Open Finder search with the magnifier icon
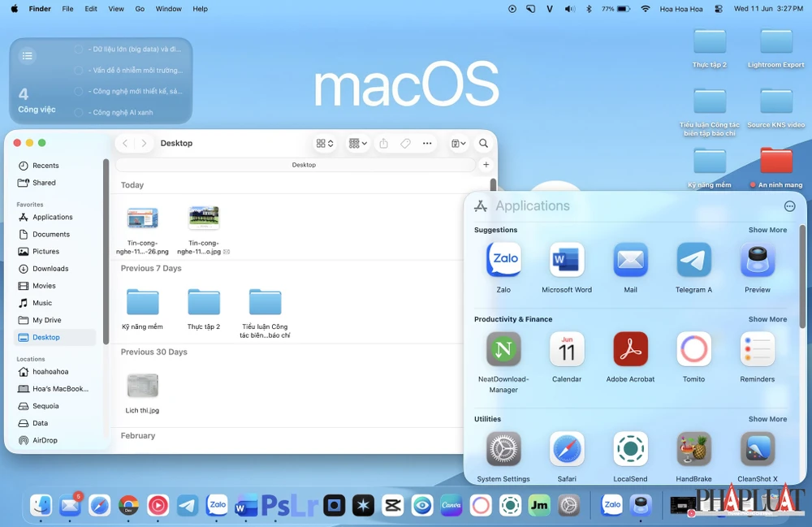 click(483, 144)
